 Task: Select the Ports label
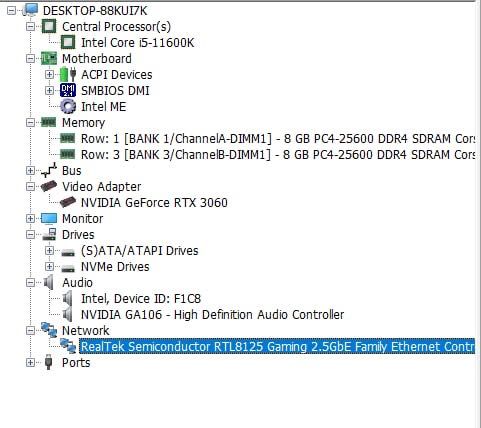click(x=76, y=363)
